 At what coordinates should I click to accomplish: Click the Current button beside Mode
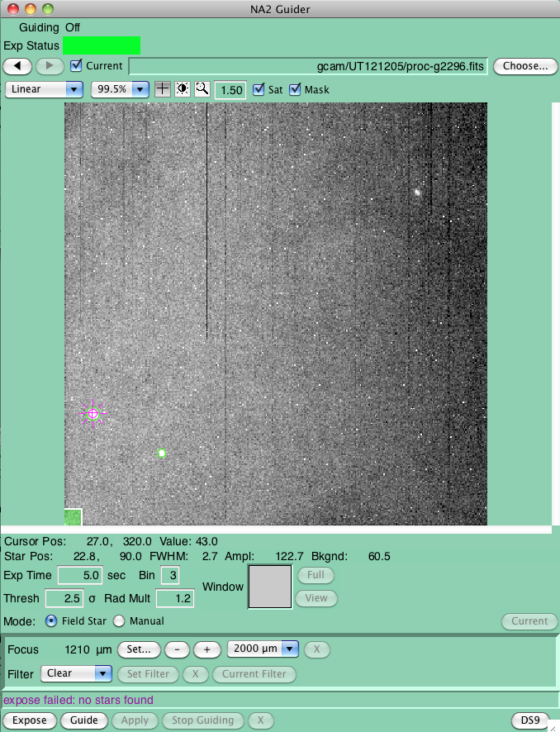coord(529,621)
